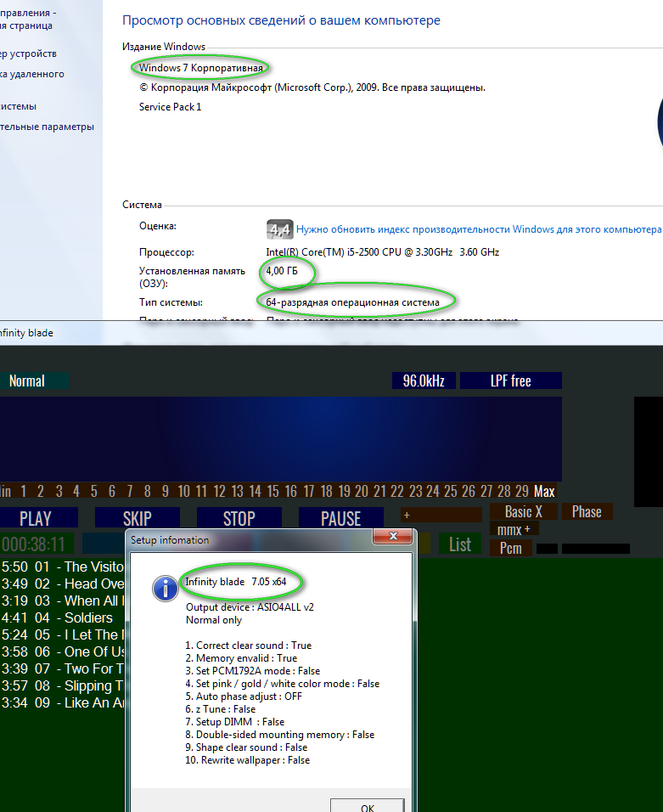Select track 07 - Two For T
The image size is (663, 812).
pyautogui.click(x=63, y=668)
